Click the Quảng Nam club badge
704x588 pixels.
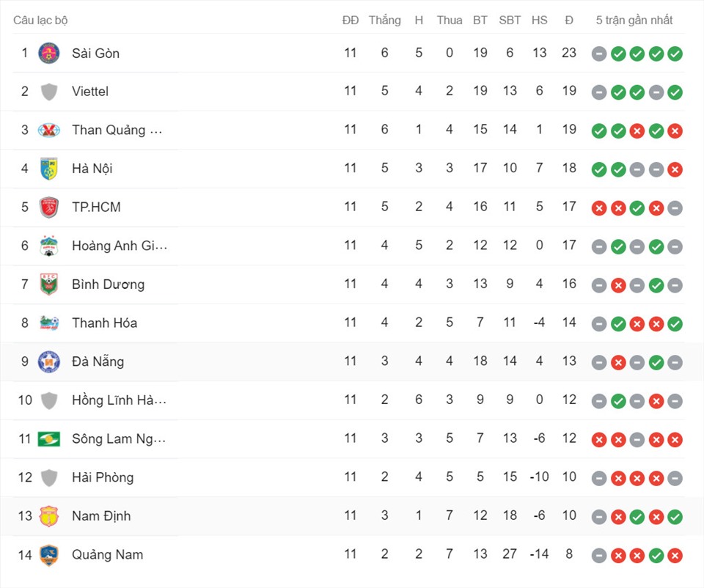click(49, 555)
